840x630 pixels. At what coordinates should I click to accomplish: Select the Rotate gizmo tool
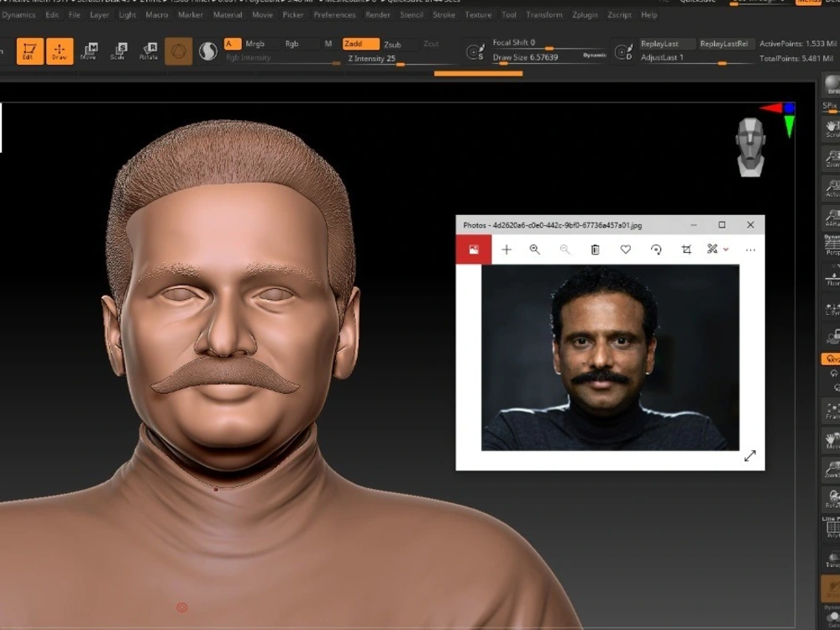pyautogui.click(x=149, y=51)
